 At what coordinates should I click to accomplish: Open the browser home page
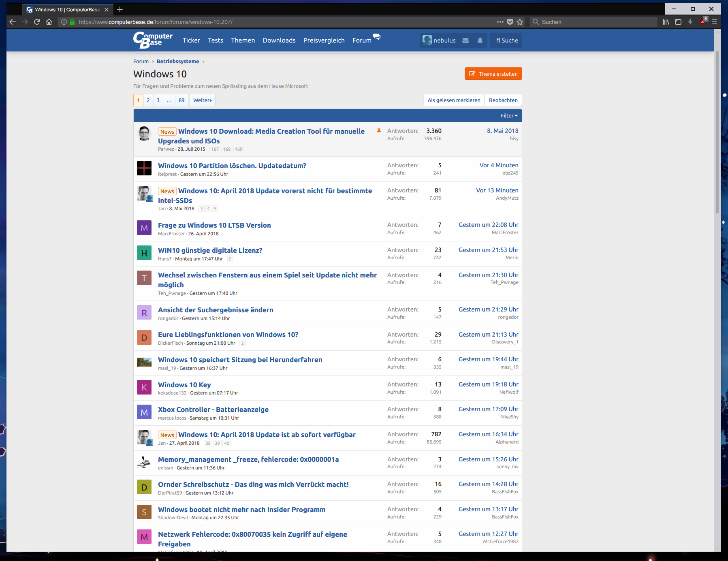click(49, 22)
